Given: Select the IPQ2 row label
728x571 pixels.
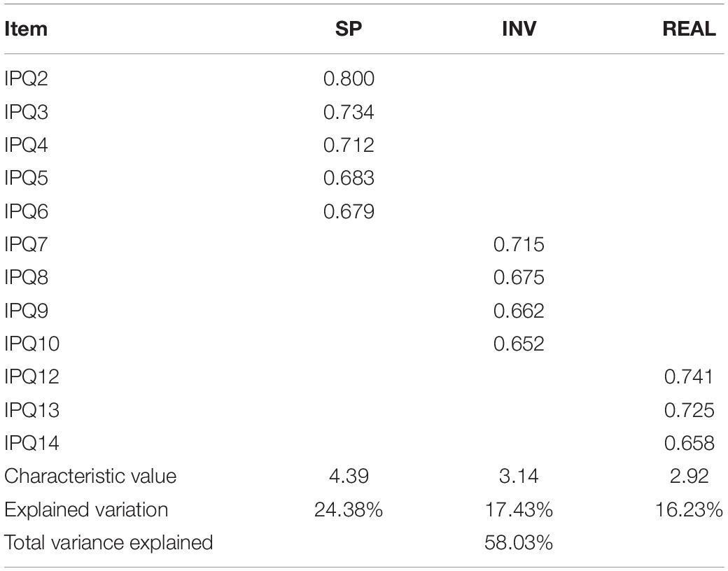Looking at the screenshot, I should (x=26, y=78).
